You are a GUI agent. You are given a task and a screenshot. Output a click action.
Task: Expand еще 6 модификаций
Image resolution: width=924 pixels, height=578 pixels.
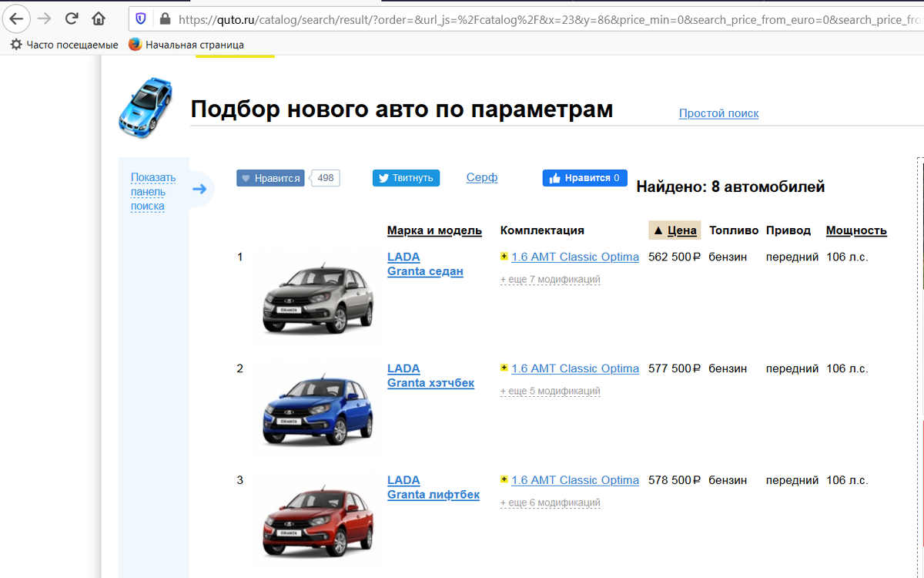pyautogui.click(x=550, y=502)
